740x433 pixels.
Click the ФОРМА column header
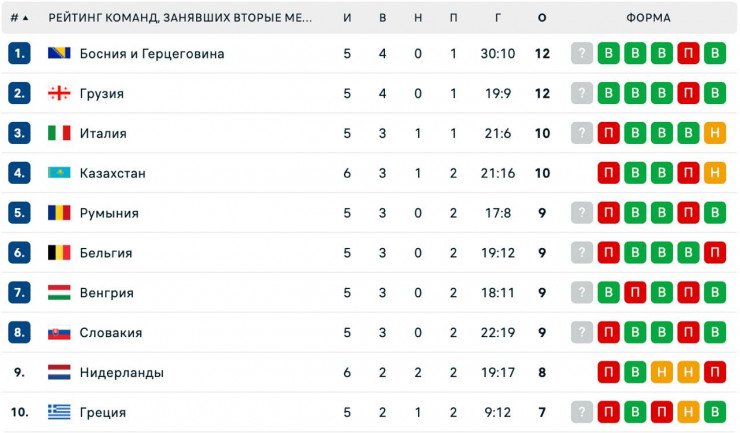coord(648,18)
